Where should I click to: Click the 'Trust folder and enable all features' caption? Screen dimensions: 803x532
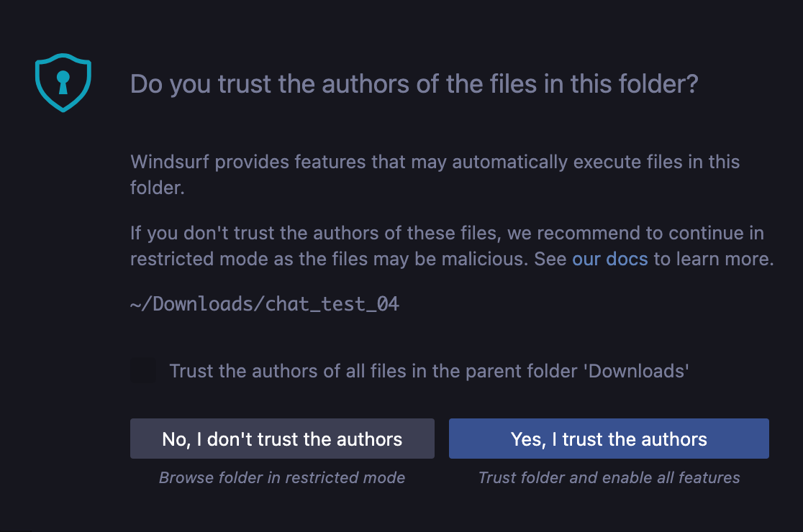pyautogui.click(x=609, y=477)
